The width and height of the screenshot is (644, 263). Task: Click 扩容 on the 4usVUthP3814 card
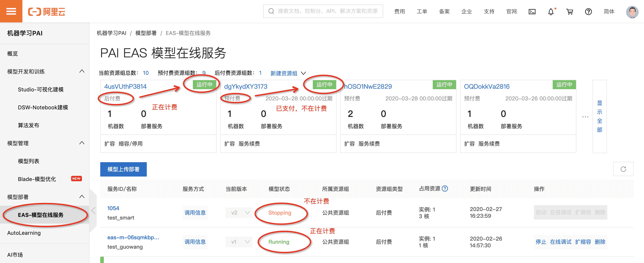click(109, 143)
